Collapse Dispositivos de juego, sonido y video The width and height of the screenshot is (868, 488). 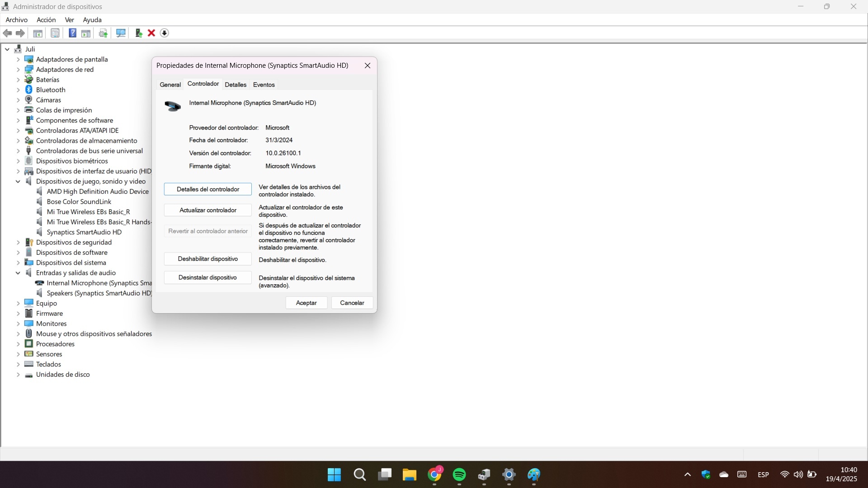pyautogui.click(x=18, y=182)
